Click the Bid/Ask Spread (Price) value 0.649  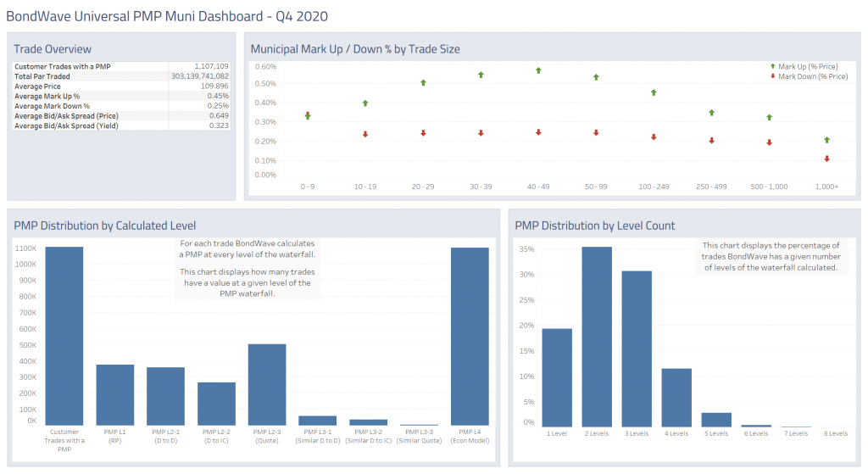click(x=219, y=115)
